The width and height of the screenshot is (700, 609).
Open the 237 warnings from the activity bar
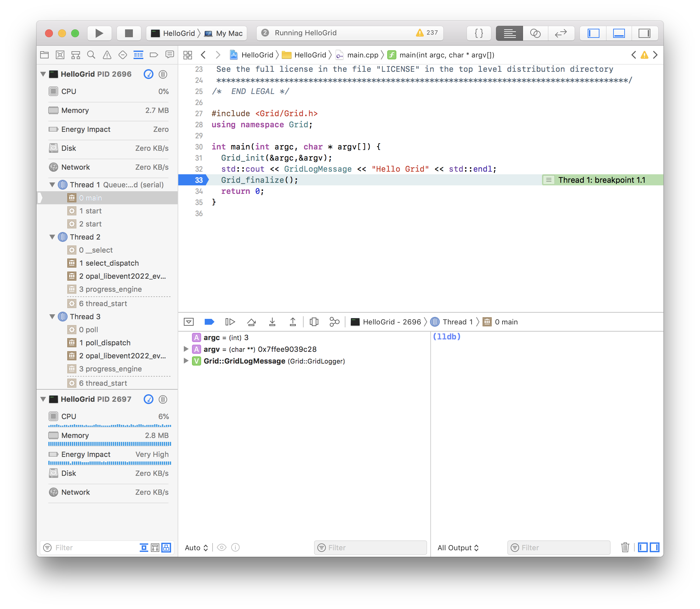(426, 33)
